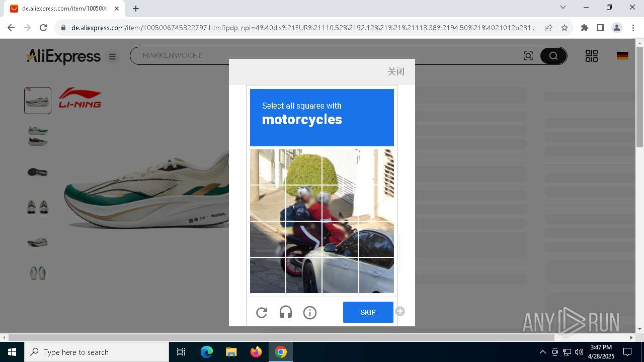644x362 pixels.
Task: Go forward in Chrome
Action: coord(27,28)
